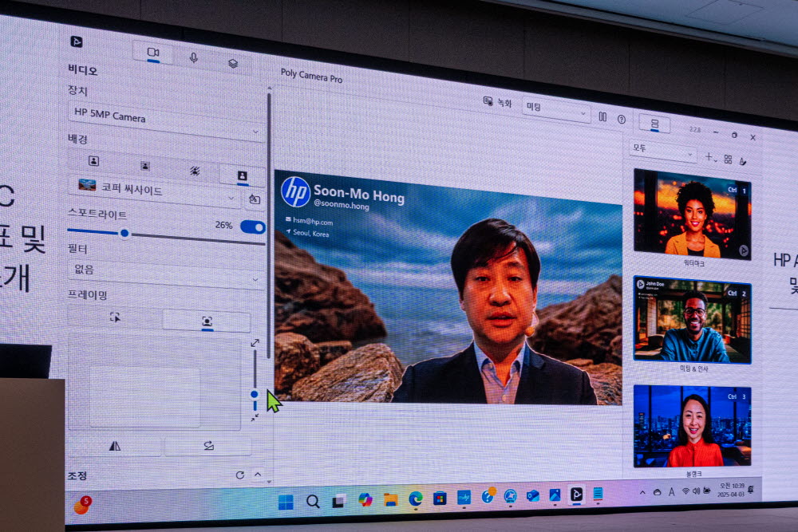
Task: Select the 미팅 & 인사 preset thumbnail
Action: (x=693, y=320)
